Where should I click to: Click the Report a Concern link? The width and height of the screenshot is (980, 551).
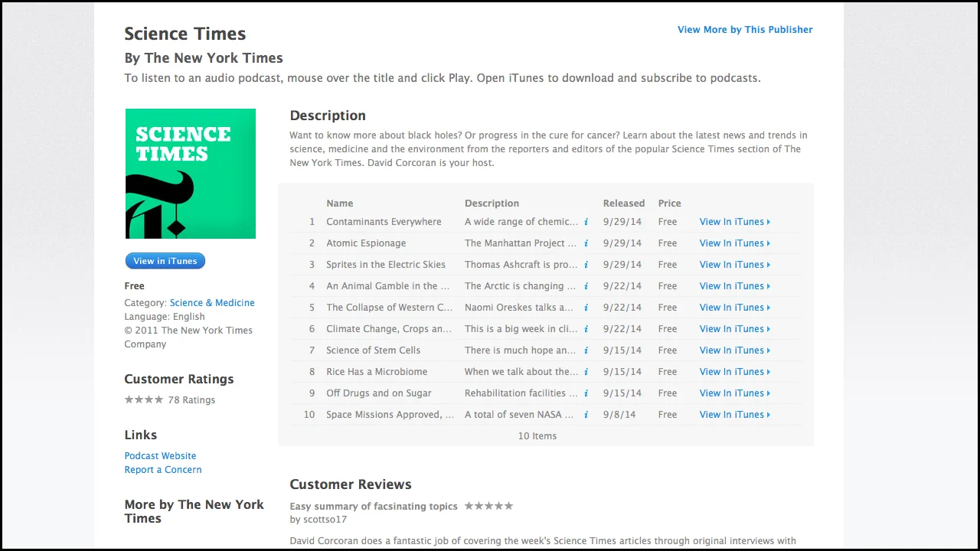[x=163, y=470]
